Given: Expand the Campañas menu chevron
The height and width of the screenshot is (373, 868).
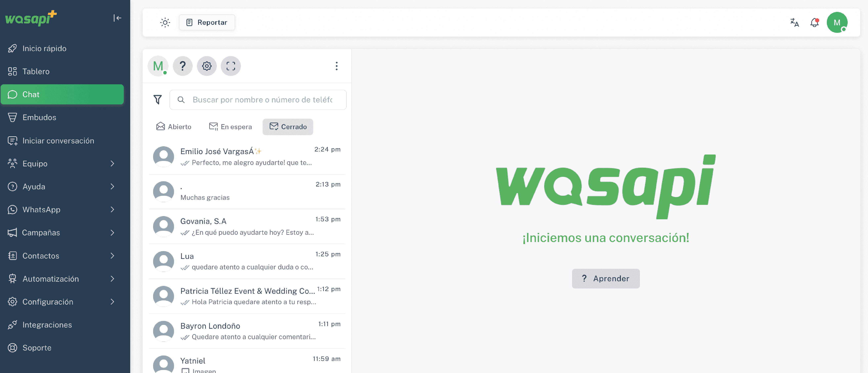Looking at the screenshot, I should tap(113, 233).
